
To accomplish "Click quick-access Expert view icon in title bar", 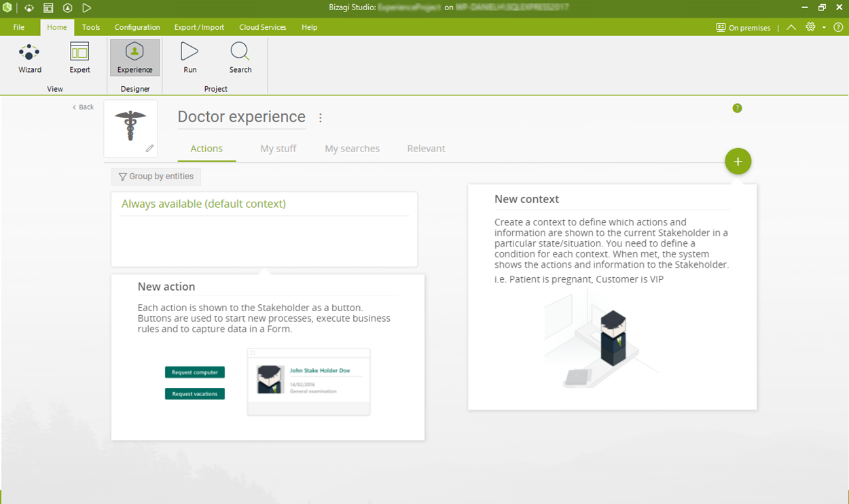I will tap(48, 8).
